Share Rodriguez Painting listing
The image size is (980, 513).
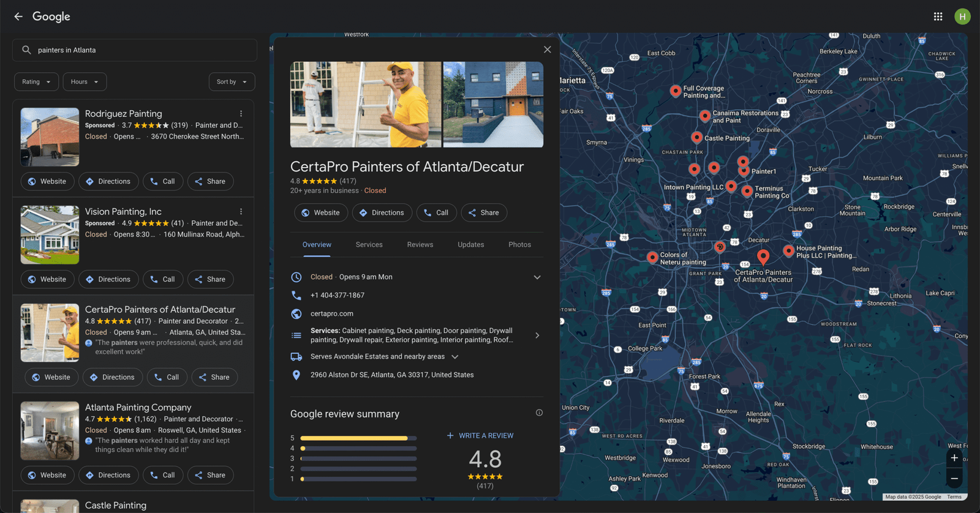tap(210, 182)
